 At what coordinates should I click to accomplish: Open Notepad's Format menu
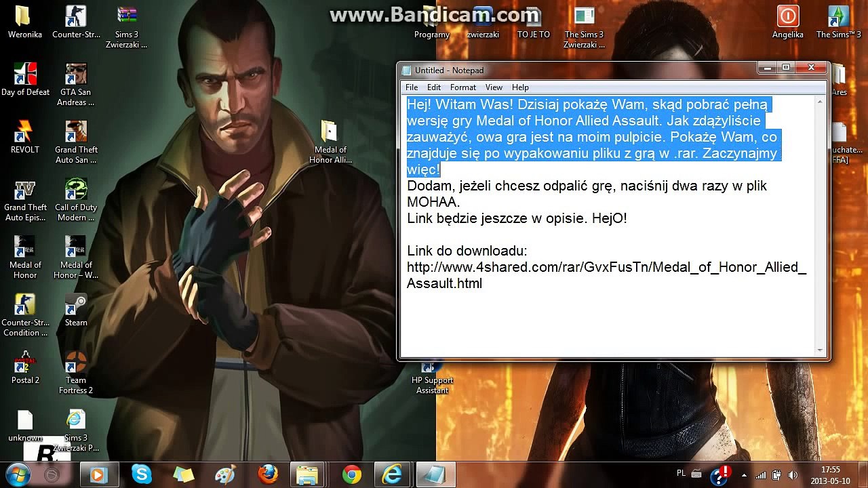coord(463,87)
